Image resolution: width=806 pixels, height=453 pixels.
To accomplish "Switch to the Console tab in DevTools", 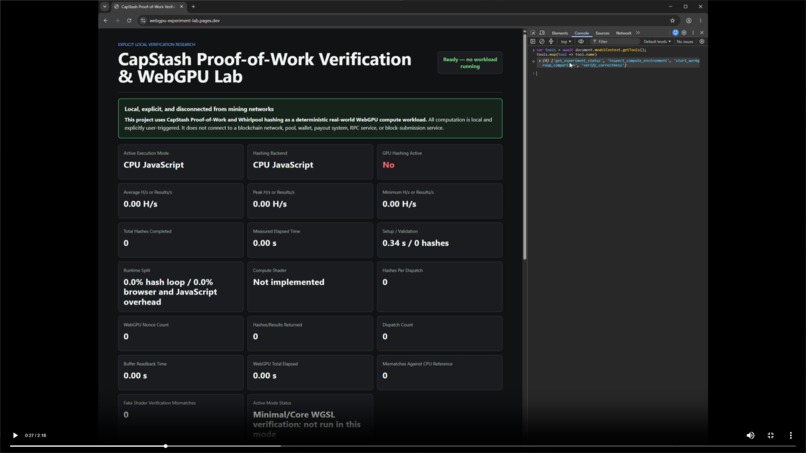I will pyautogui.click(x=581, y=33).
